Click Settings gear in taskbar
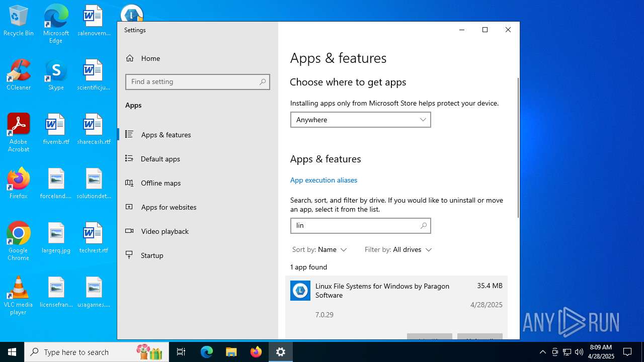 point(281,352)
